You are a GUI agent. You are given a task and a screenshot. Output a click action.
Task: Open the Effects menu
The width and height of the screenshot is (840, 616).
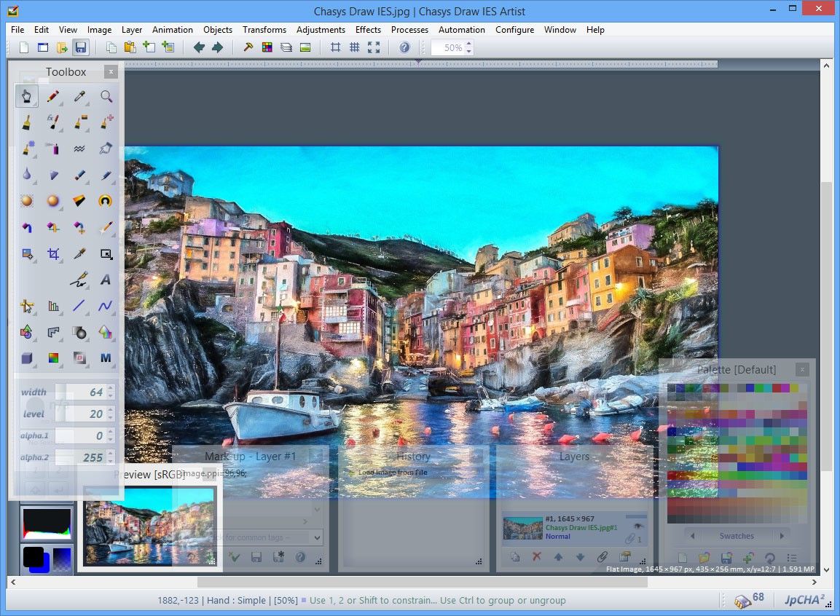click(x=368, y=30)
